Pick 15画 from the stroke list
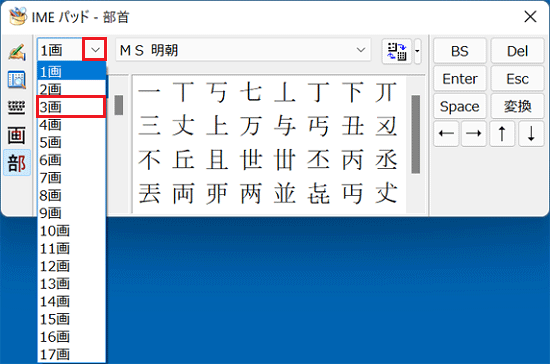The height and width of the screenshot is (364, 550). tap(72, 319)
